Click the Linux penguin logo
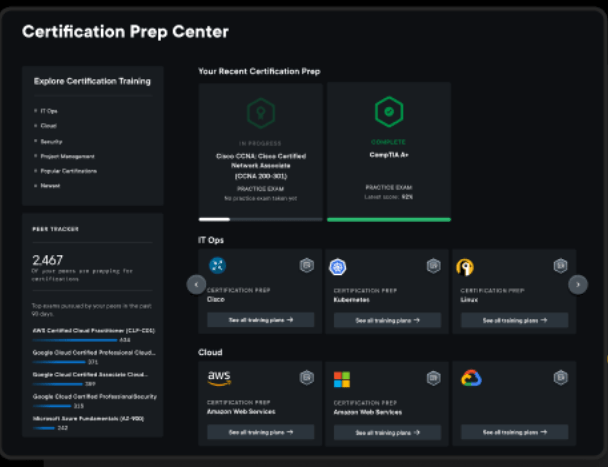Screen dimensions: 608x467 point(465,267)
